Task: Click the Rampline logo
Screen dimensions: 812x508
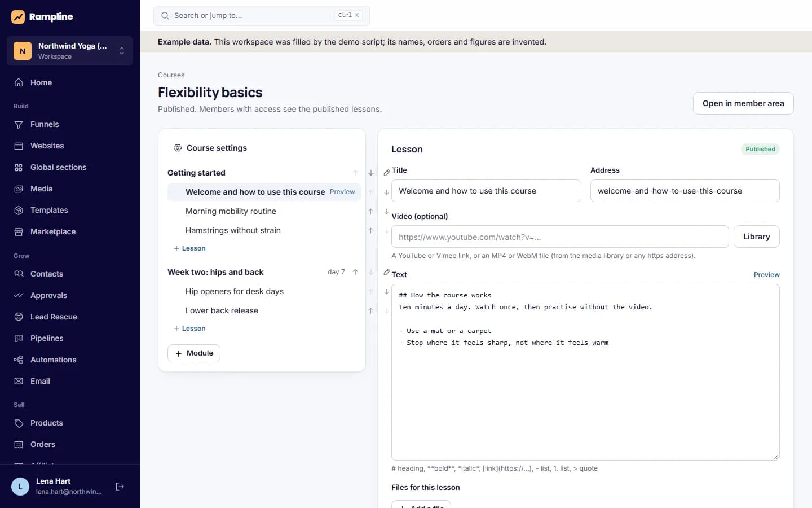Action: pyautogui.click(x=42, y=17)
